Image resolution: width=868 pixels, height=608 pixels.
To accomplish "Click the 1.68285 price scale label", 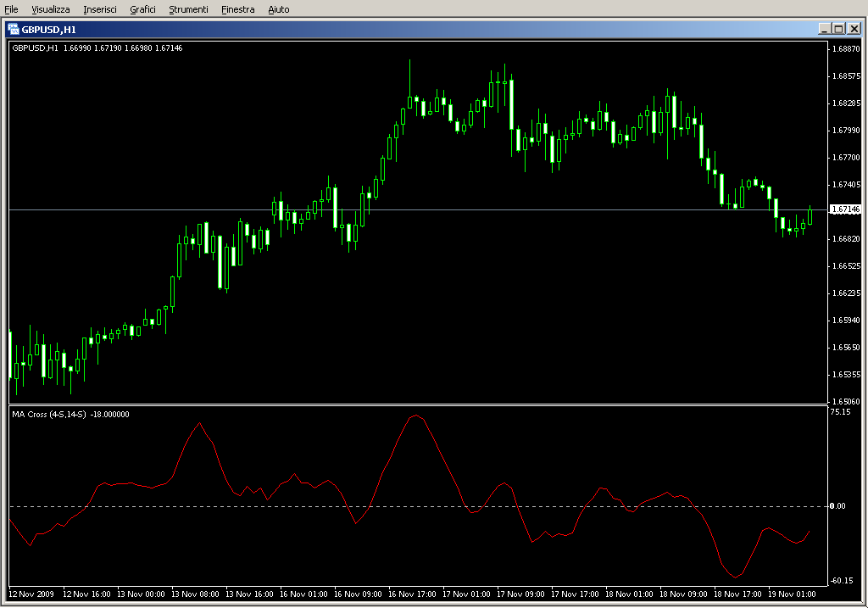I will 847,103.
